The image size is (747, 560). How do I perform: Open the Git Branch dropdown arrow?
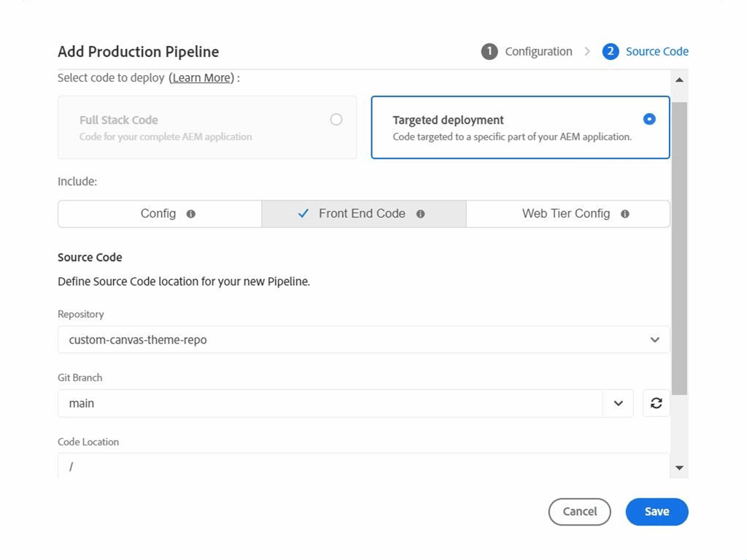[x=619, y=403]
